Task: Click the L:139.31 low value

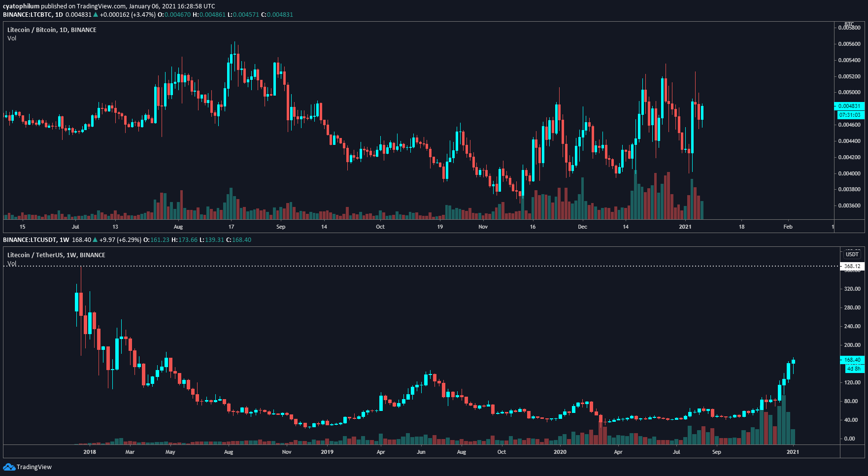Action: pos(212,239)
